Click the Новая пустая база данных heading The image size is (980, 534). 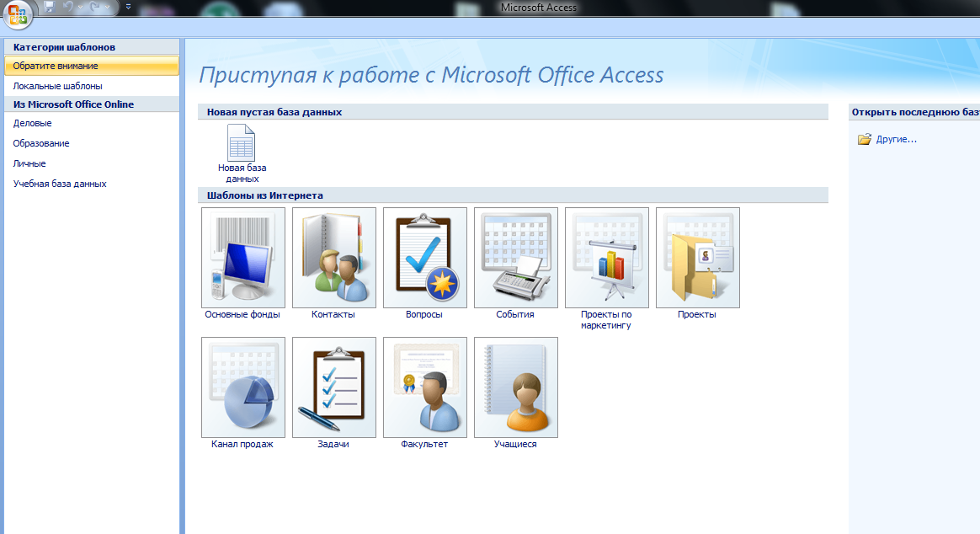click(x=274, y=112)
